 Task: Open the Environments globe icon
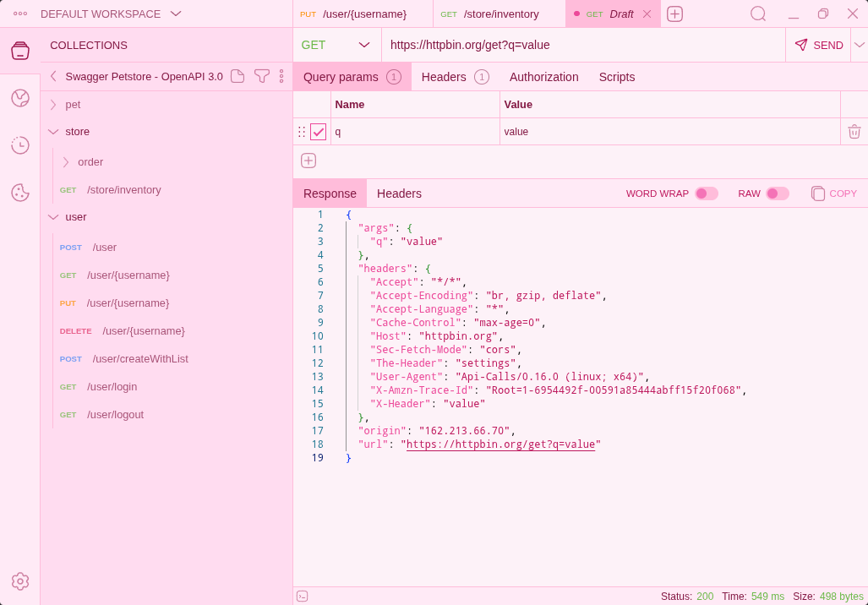pos(19,97)
